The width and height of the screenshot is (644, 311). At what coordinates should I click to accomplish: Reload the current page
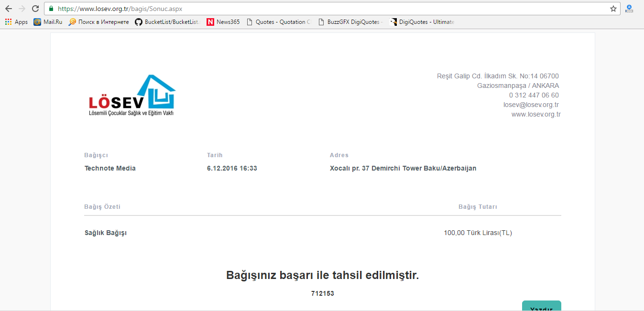coord(35,9)
